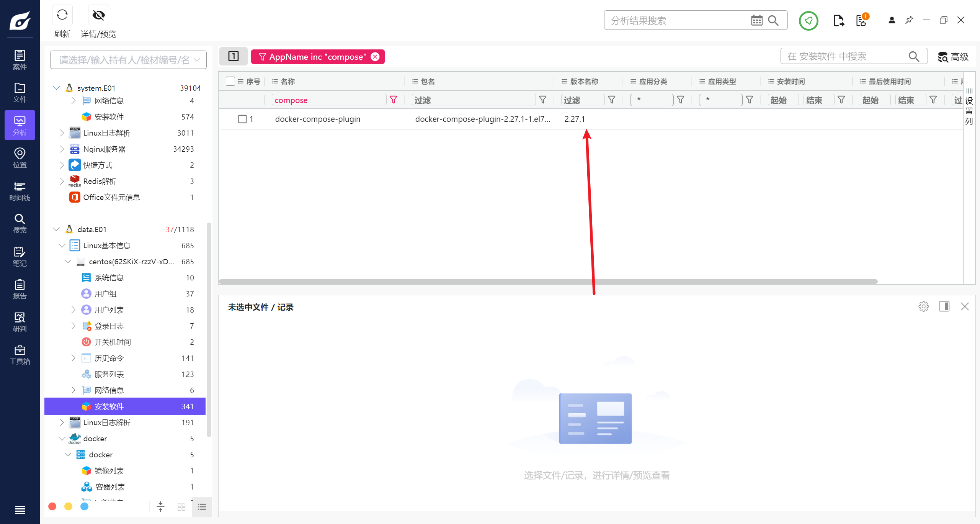980x524 pixels.
Task: Open the 工具箱 toolbox sidebar icon
Action: point(20,355)
